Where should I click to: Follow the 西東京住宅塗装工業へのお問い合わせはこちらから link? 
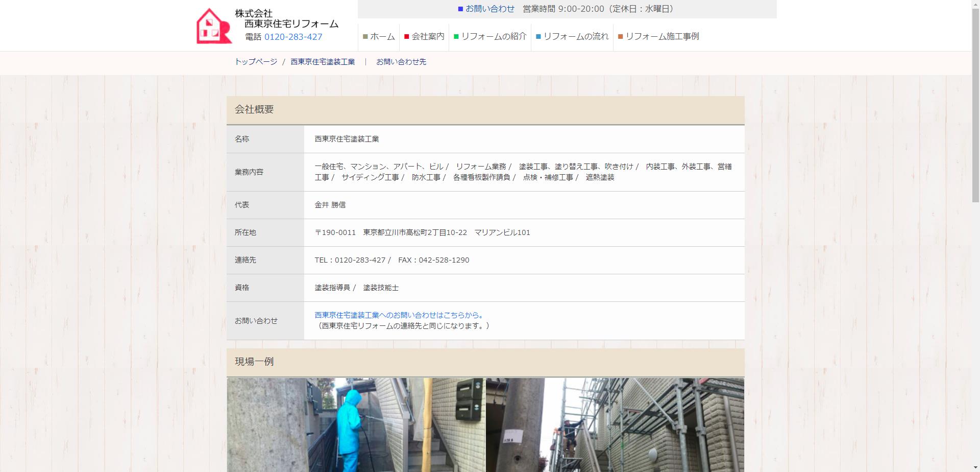coord(399,315)
